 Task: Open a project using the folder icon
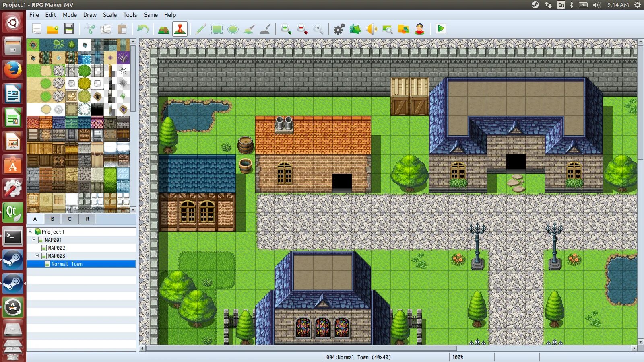(x=53, y=29)
